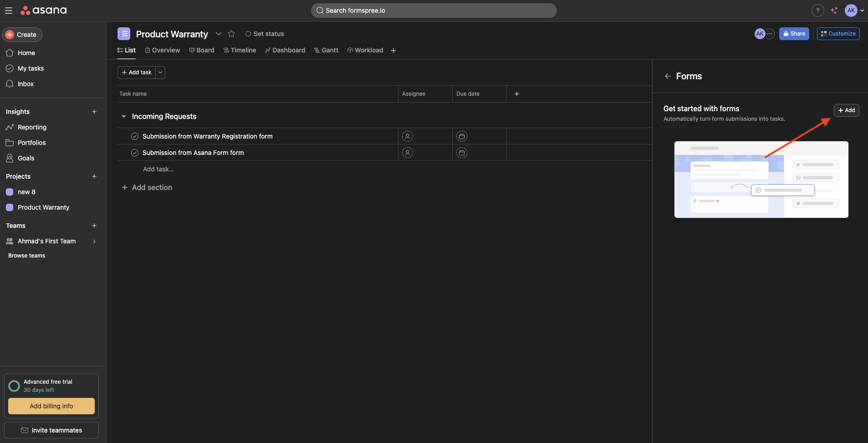
Task: Assign the Warranty Registration submission task
Action: click(x=408, y=136)
